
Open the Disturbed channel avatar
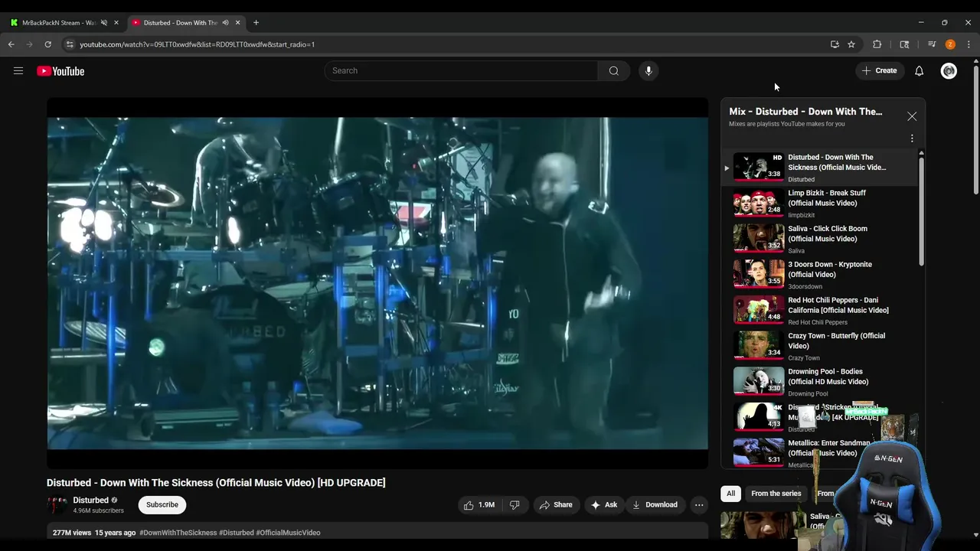click(57, 505)
